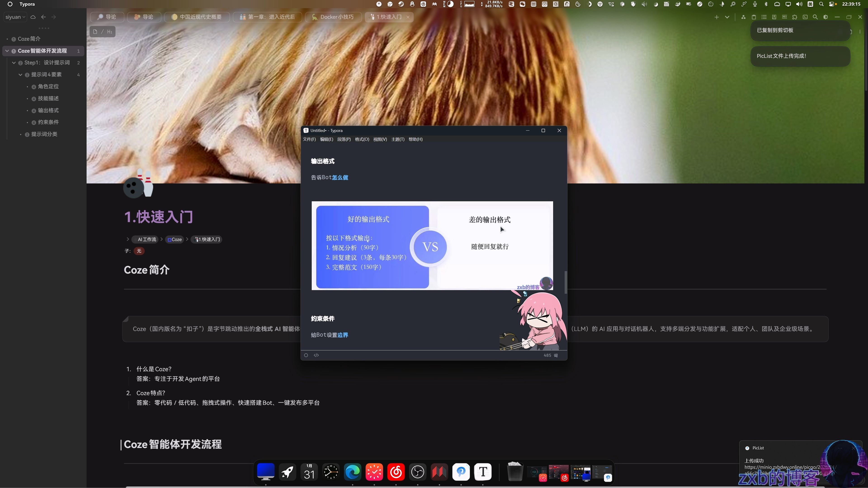The width and height of the screenshot is (868, 488).
Task: Open the plugins puzzle-piece icon
Action: (795, 17)
